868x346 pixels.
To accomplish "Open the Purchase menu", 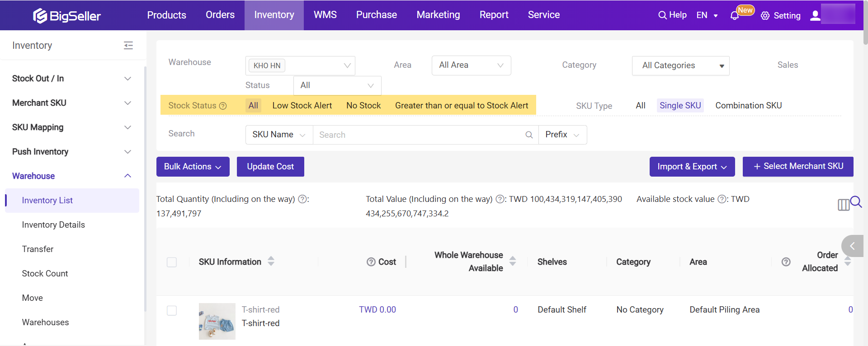I will pyautogui.click(x=377, y=15).
